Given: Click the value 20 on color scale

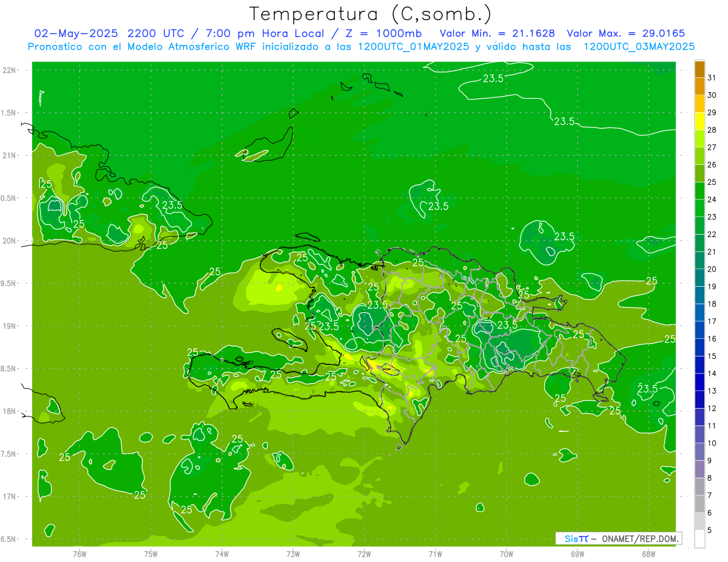Looking at the screenshot, I should (712, 269).
